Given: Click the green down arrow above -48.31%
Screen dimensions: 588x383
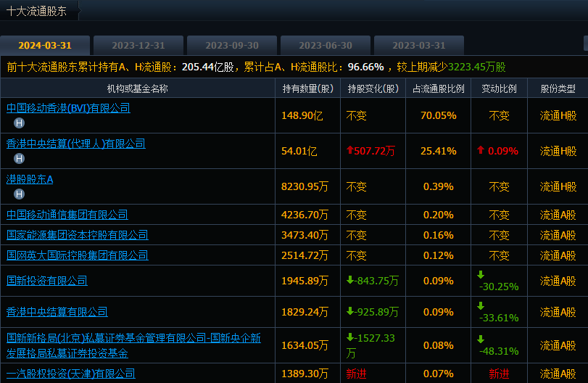Looking at the screenshot, I should point(481,339).
